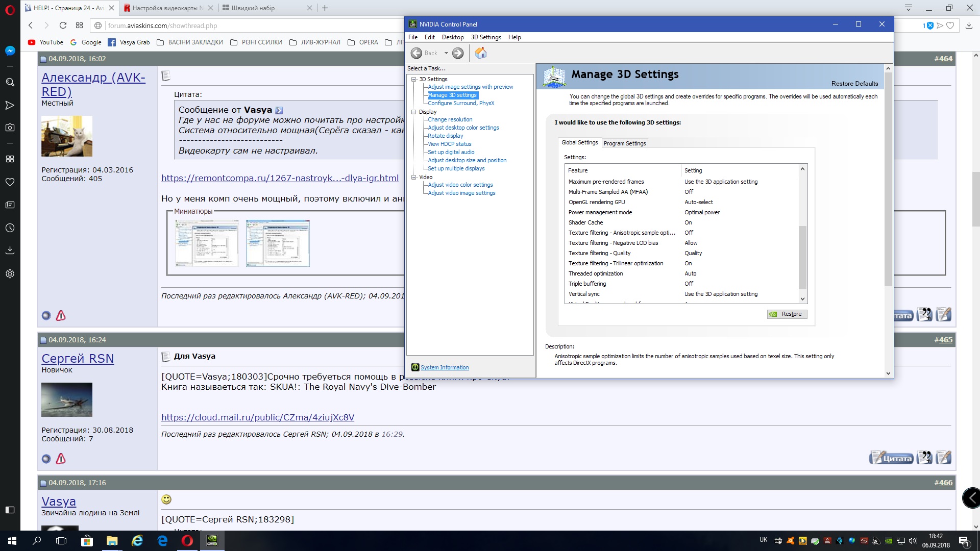Click Opera sidebar settings gear icon

tap(10, 273)
